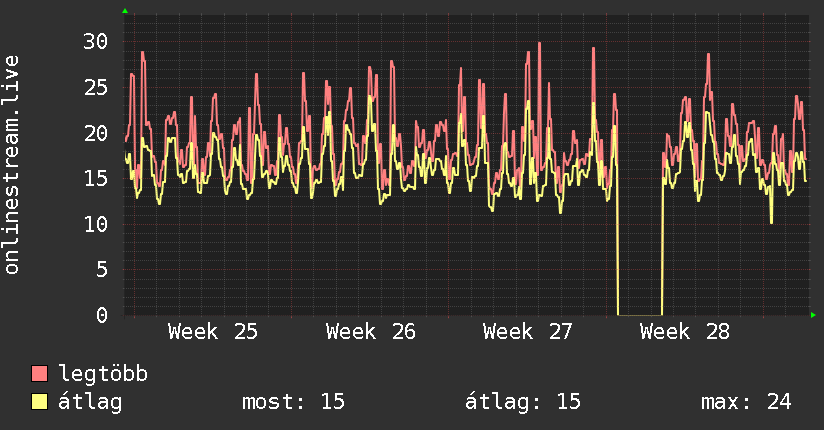
Task: Click the green arrow atop y-axis
Action: pos(125,11)
